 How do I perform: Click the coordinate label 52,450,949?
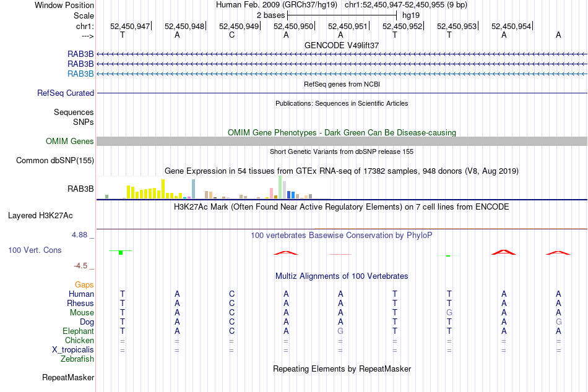coord(239,26)
